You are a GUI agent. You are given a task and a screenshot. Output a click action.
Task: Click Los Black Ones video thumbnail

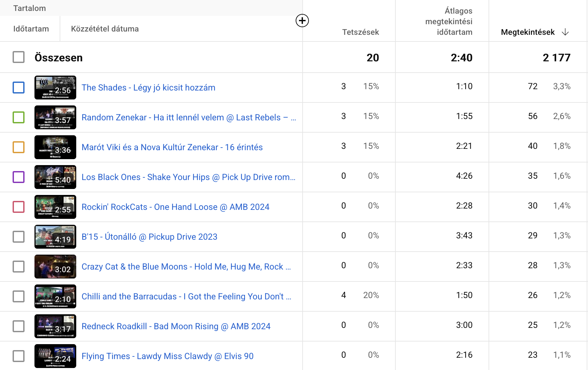pos(55,177)
